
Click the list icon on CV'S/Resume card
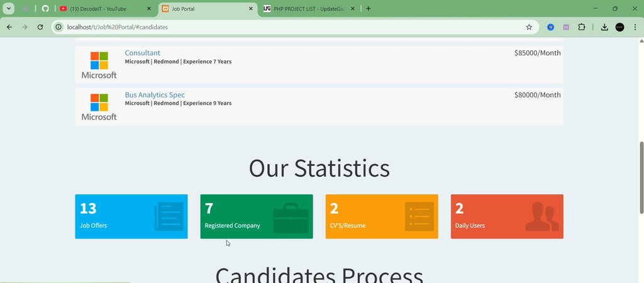[x=419, y=216]
